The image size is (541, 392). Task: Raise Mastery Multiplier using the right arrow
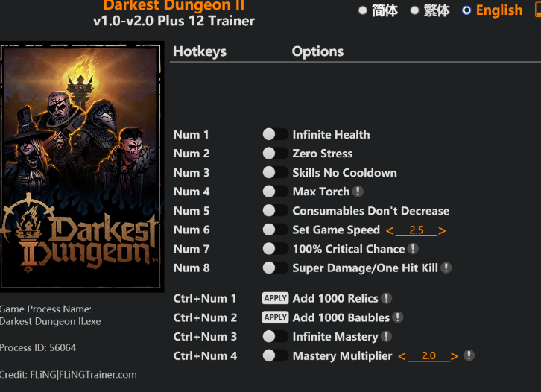click(455, 356)
